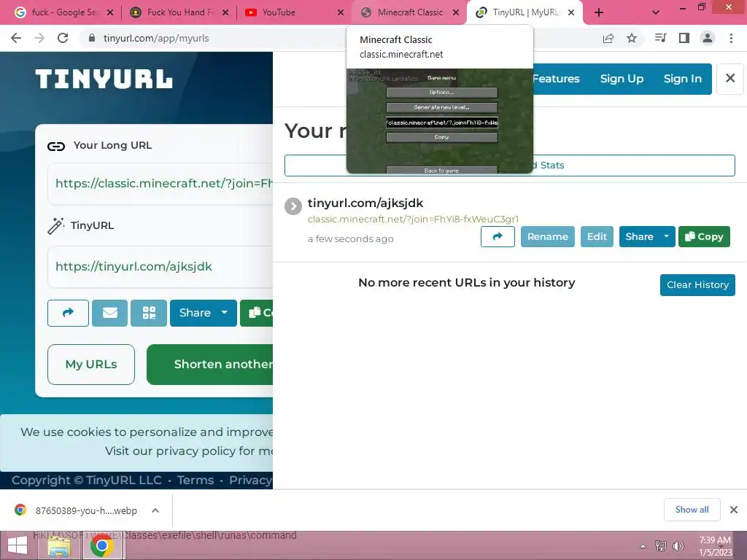Show hidden system tray icons

pyautogui.click(x=643, y=546)
